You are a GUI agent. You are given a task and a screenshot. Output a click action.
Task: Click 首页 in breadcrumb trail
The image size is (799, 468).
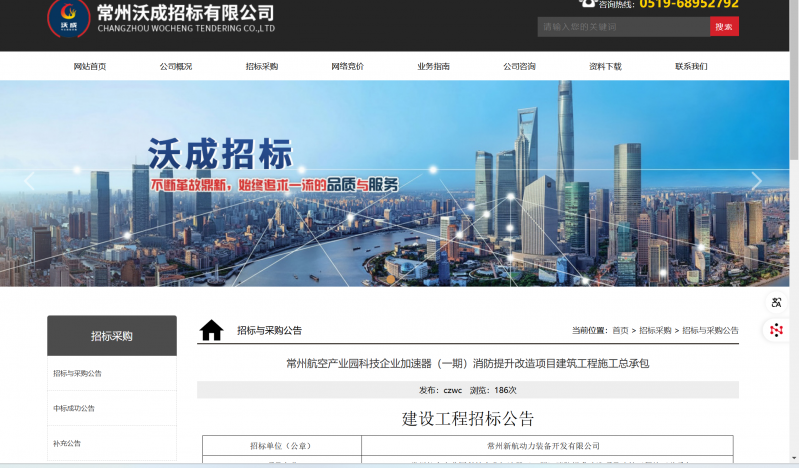pos(620,330)
